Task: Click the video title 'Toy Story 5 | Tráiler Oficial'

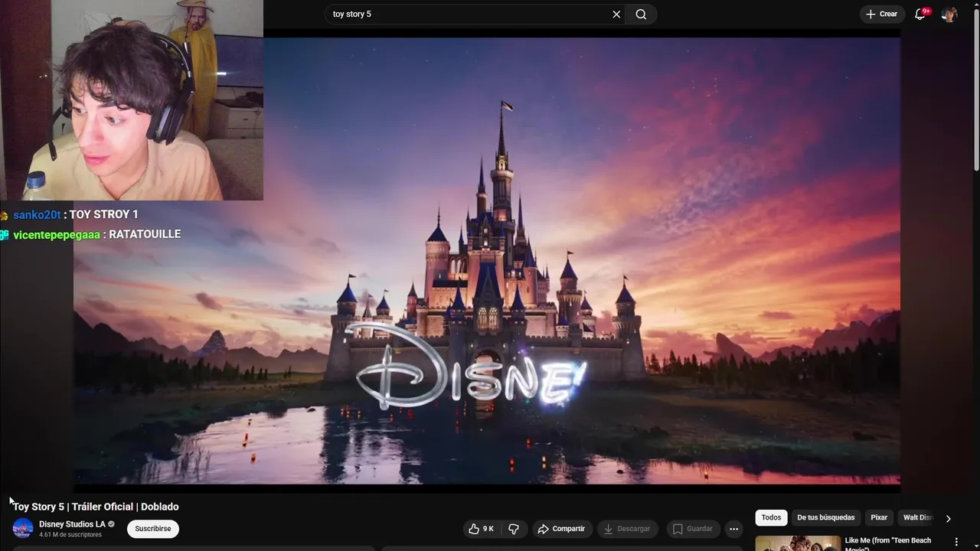Action: (96, 507)
